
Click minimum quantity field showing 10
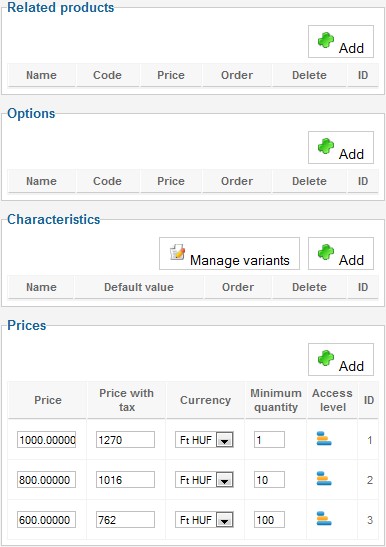269,480
